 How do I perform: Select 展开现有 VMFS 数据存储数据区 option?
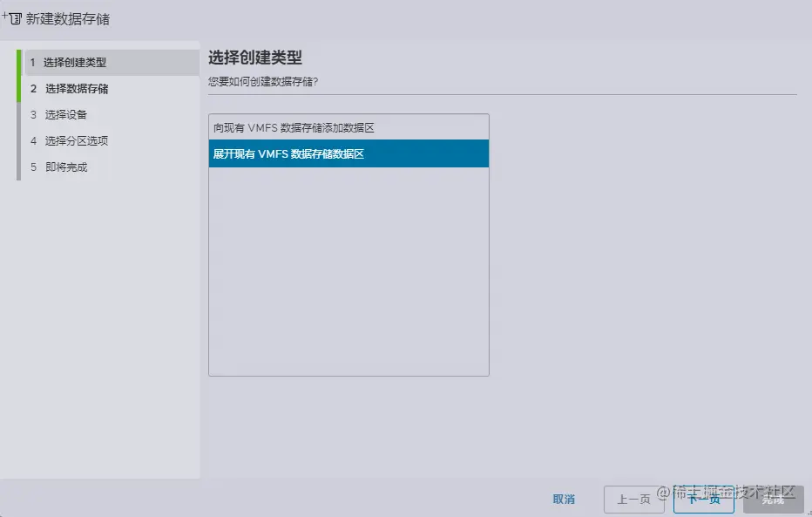pos(348,153)
